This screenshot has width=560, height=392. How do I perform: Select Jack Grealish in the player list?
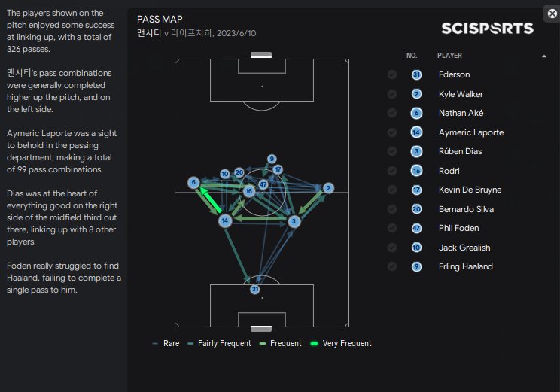pyautogui.click(x=464, y=248)
